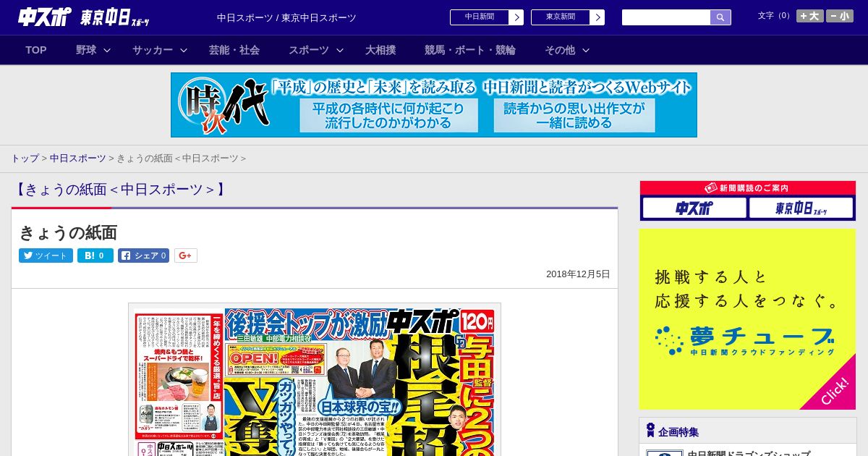The width and height of the screenshot is (868, 456).
Task: Open the 野球 navigation menu
Action: [x=86, y=50]
